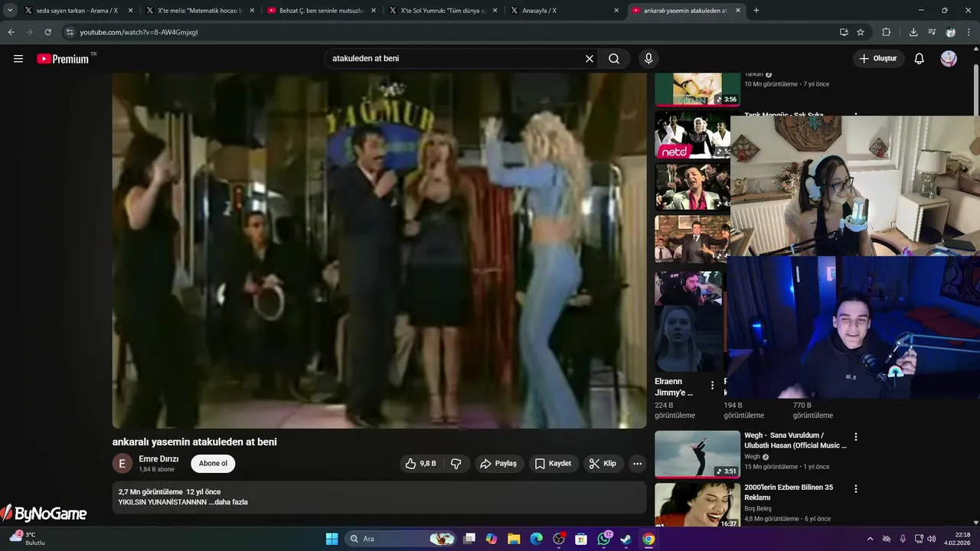Bookmark this page with the star

click(x=861, y=32)
